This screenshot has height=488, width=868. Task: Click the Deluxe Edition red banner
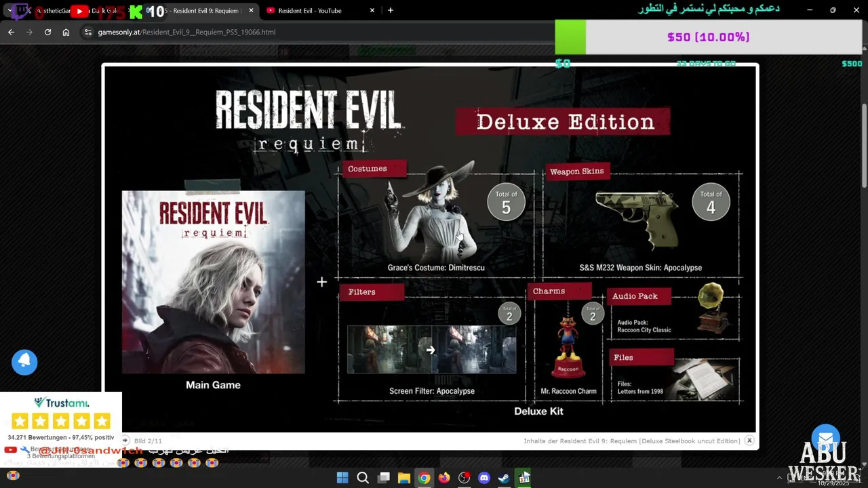564,122
